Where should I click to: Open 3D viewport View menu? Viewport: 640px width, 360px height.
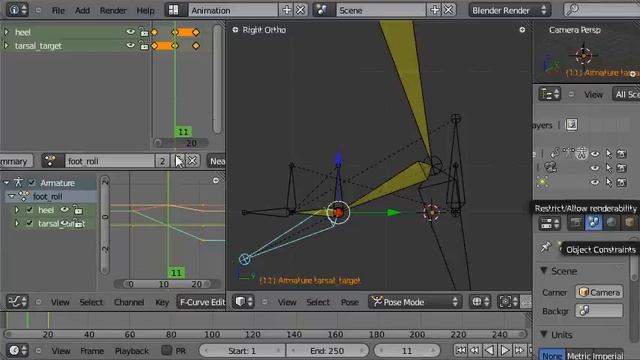coord(287,302)
